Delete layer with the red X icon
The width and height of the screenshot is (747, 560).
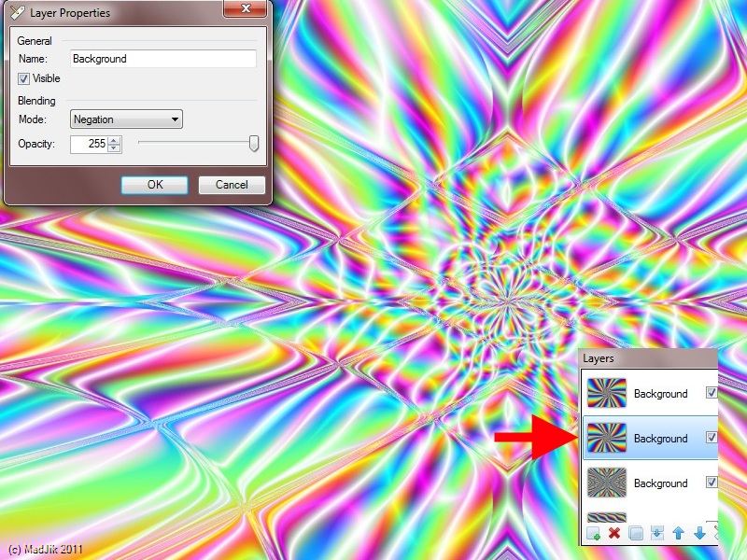(614, 533)
